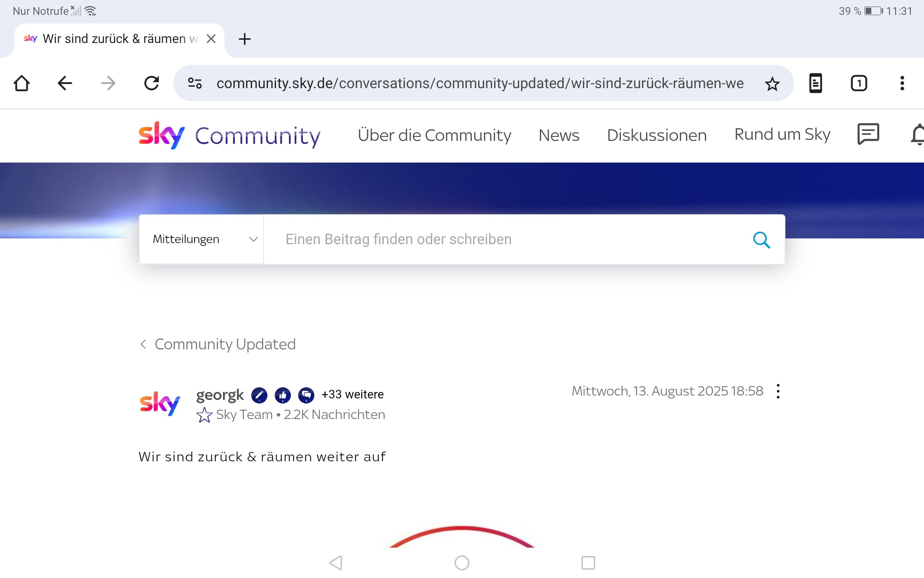Go back to Community Updated
Screen dimensions: 924x578
218,344
